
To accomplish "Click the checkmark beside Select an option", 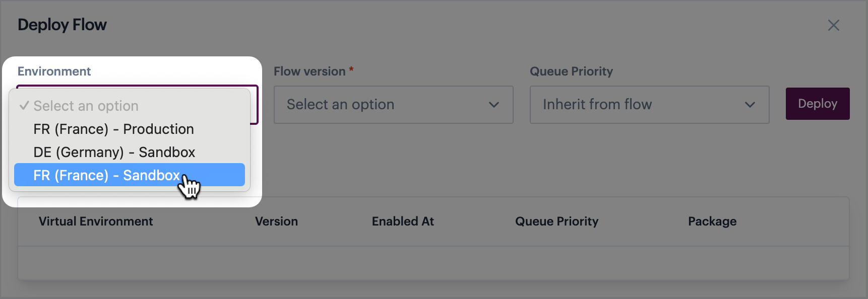I will point(24,106).
